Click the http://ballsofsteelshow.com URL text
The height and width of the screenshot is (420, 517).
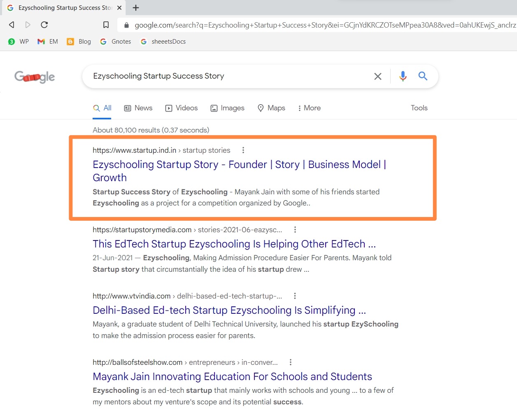point(137,362)
